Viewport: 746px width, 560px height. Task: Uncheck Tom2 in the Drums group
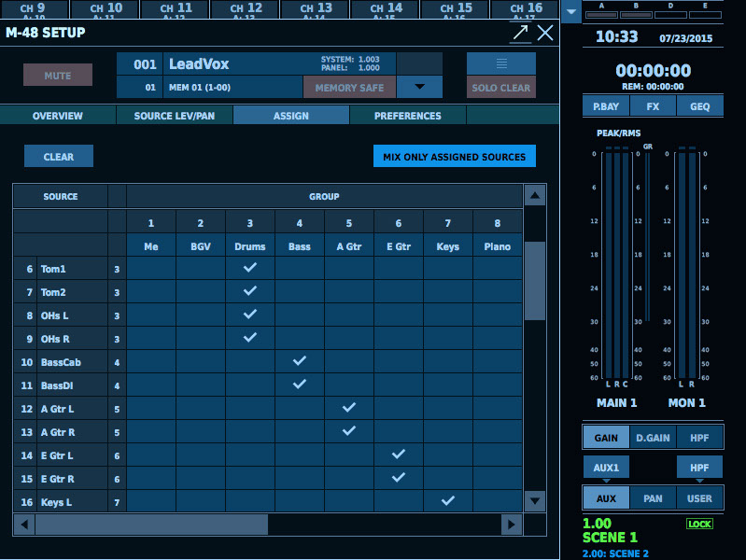point(250,291)
